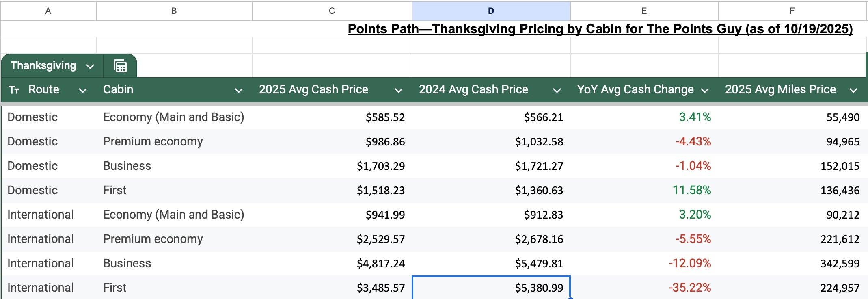The height and width of the screenshot is (299, 868).
Task: Click the Points Path title text
Action: point(600,29)
